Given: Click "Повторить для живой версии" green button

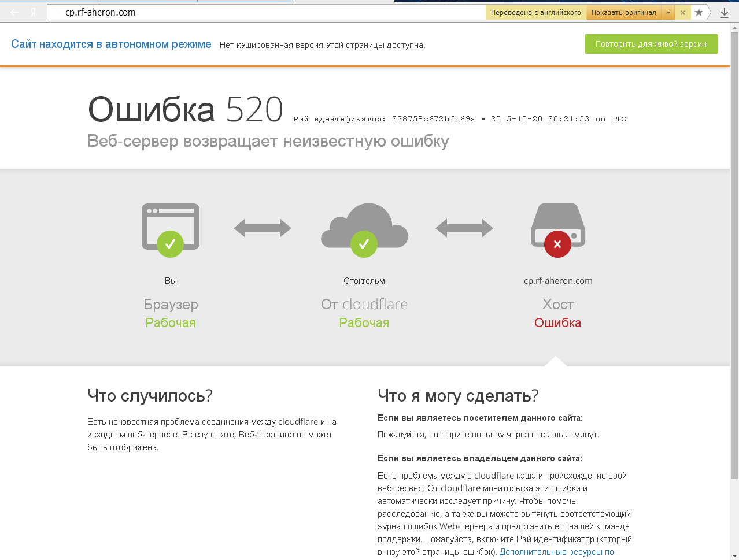Looking at the screenshot, I should [x=651, y=44].
